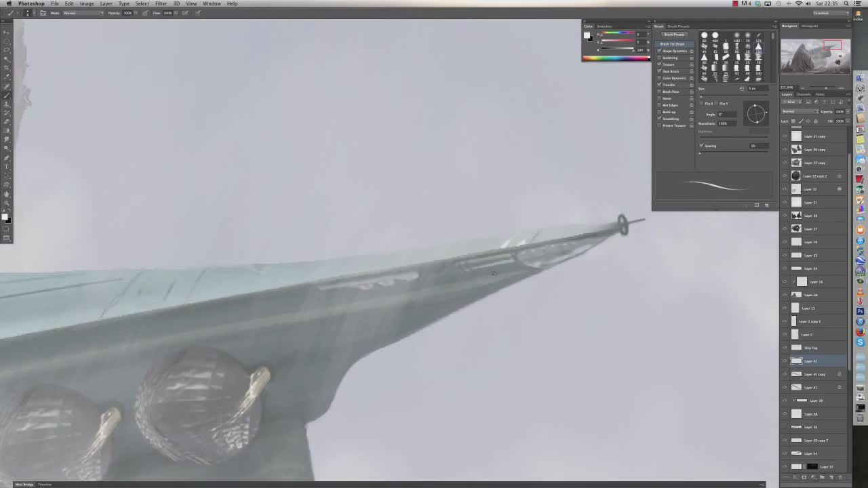The image size is (868, 488).
Task: Click the Navigator preview thumbnail
Action: pos(814,57)
